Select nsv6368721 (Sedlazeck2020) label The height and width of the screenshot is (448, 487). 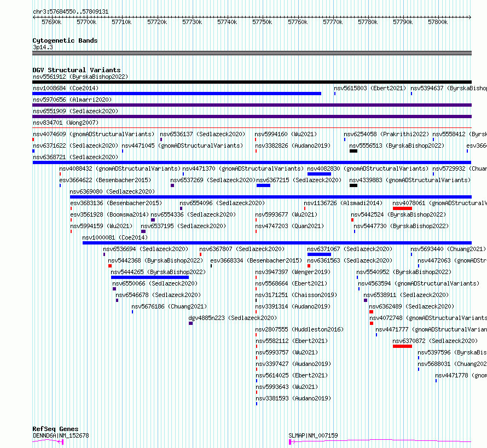coord(76,157)
